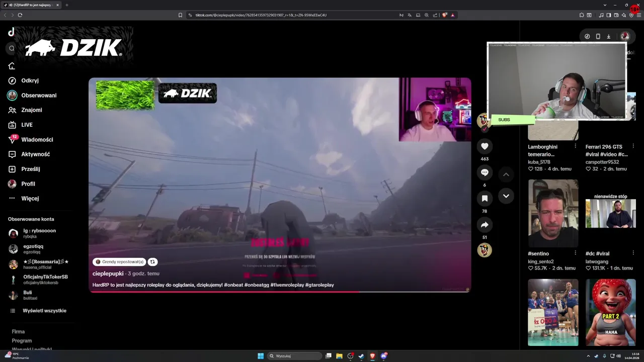Click the #onbeatgg hashtag

coord(257,285)
